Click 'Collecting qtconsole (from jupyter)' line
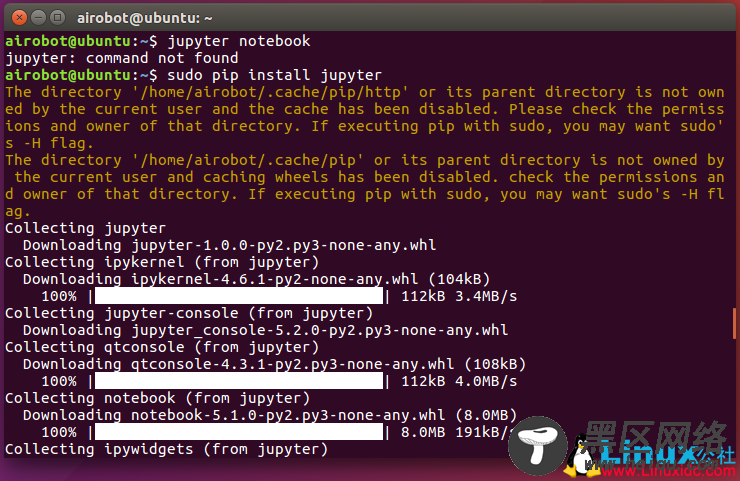 click(x=162, y=347)
